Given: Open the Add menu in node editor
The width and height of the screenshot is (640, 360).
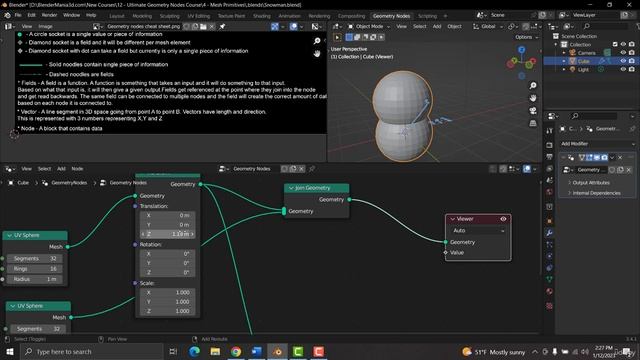Looking at the screenshot, I should tap(61, 169).
